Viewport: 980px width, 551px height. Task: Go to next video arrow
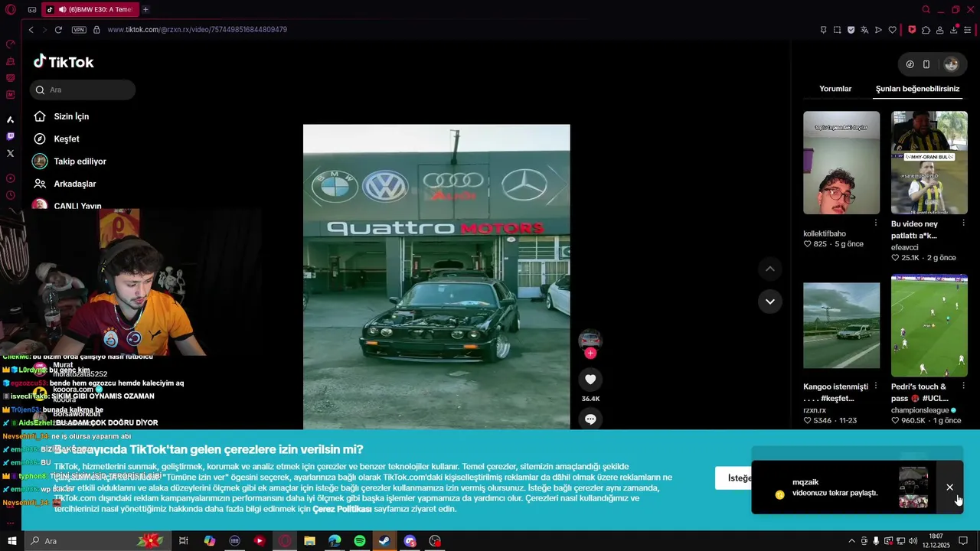tap(770, 302)
